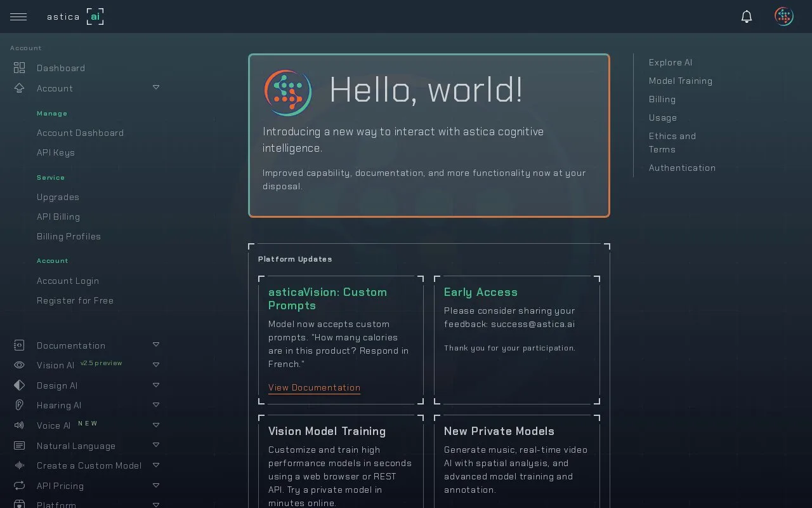
Task: Click the astica logo in the Hello world banner
Action: click(x=288, y=93)
